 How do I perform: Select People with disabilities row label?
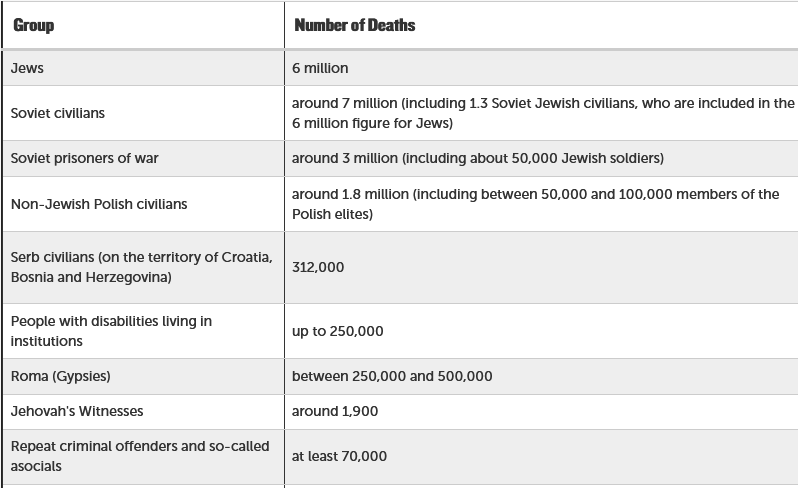(x=111, y=331)
